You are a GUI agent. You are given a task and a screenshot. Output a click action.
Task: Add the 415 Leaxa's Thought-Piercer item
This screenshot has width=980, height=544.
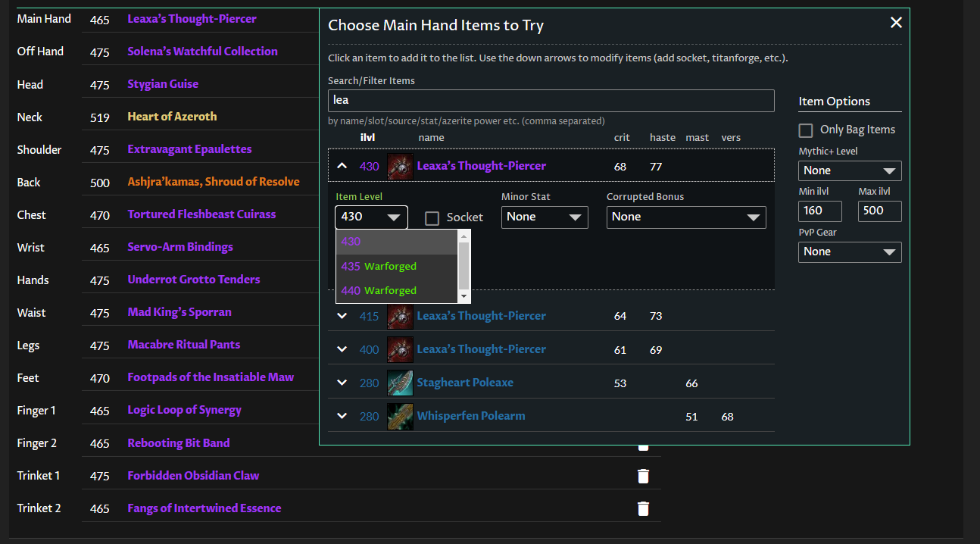(481, 316)
